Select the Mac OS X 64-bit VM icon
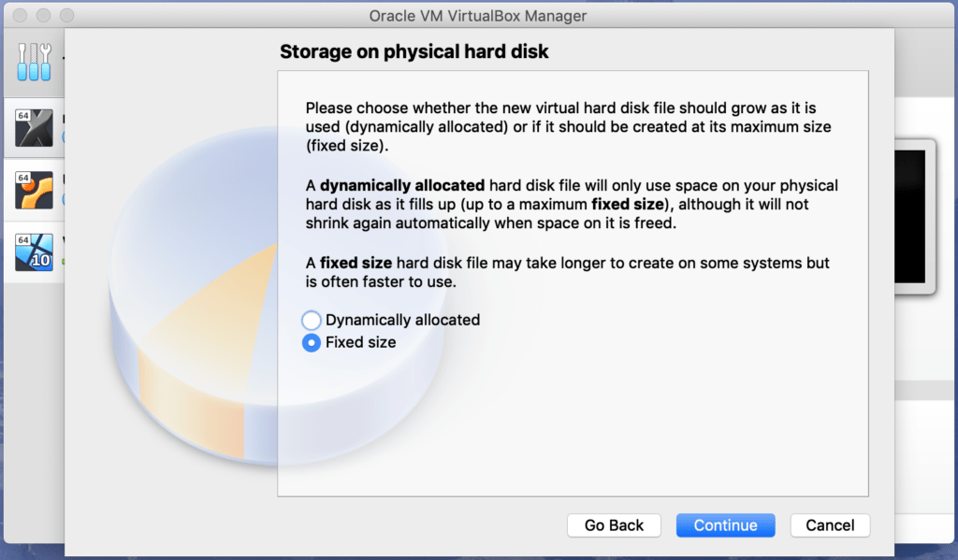 (35, 128)
